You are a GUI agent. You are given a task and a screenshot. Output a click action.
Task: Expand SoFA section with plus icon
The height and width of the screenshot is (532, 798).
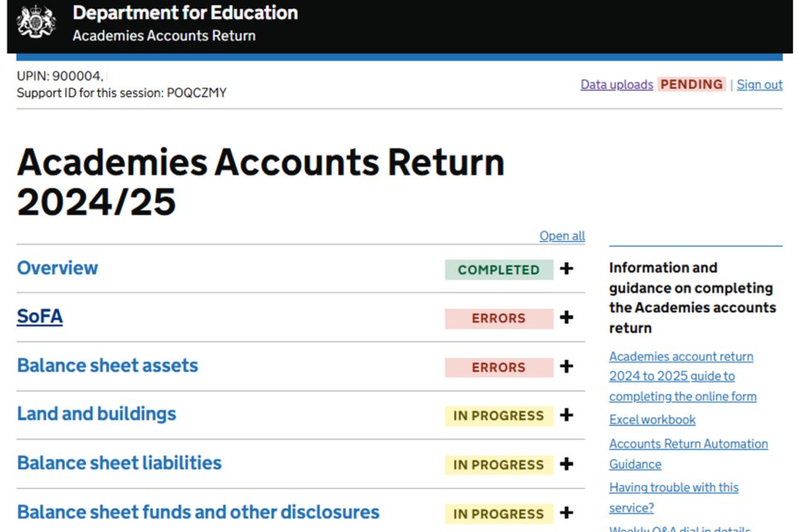[x=567, y=318]
